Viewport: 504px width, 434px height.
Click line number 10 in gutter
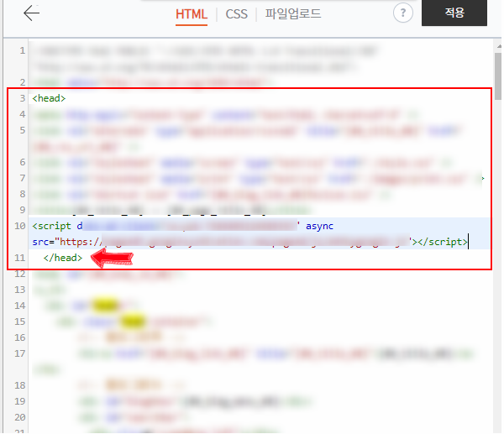[x=19, y=226]
